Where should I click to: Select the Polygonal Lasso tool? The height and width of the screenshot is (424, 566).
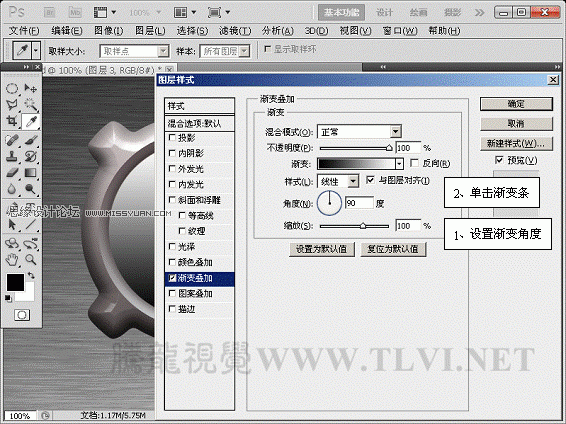pos(12,105)
